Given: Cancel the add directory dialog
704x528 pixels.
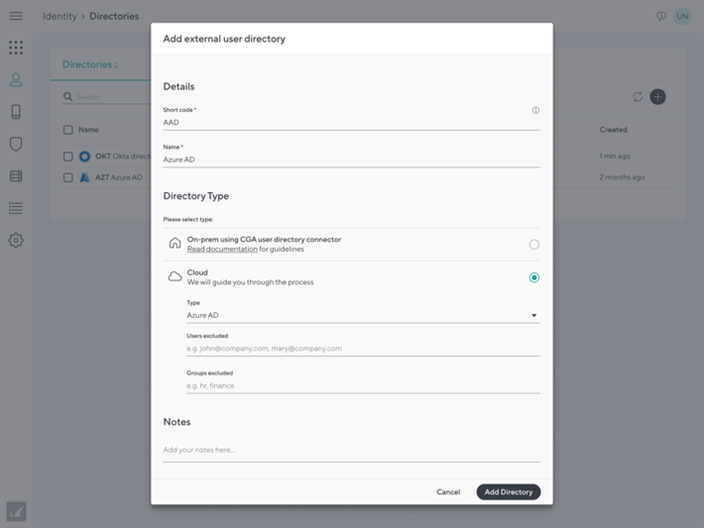Looking at the screenshot, I should pos(448,492).
